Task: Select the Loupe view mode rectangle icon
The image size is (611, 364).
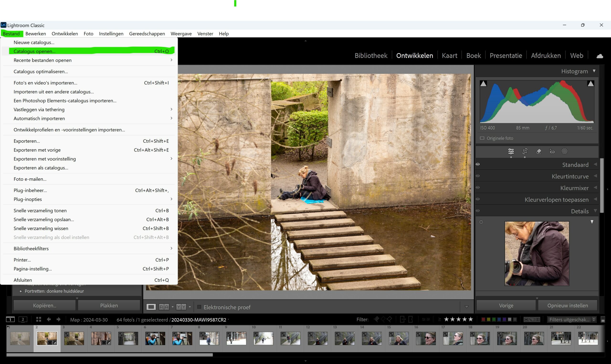Action: tap(151, 307)
